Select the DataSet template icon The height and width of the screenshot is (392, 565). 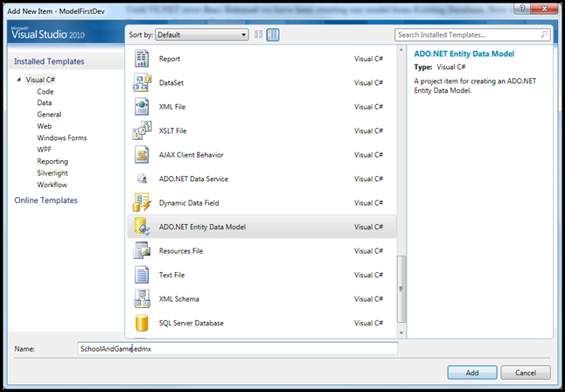142,82
